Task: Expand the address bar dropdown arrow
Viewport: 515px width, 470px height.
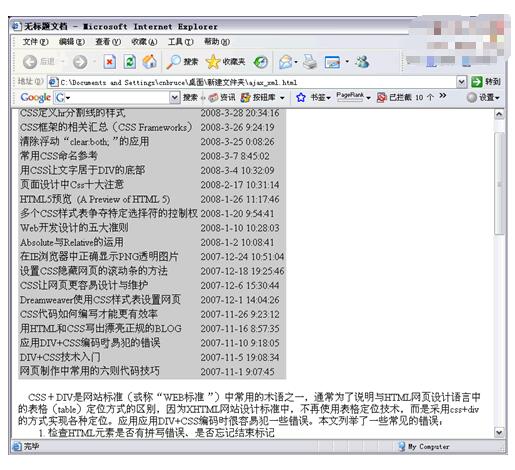Action: [x=461, y=82]
